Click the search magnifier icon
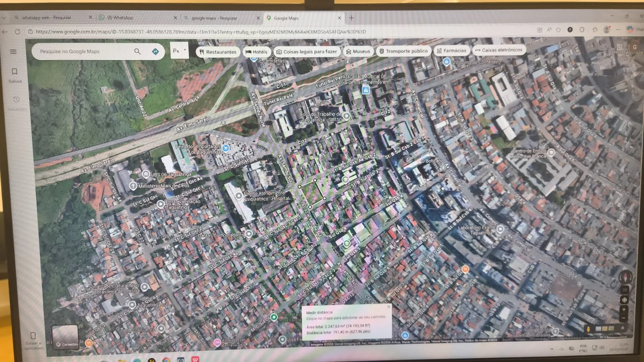 pyautogui.click(x=138, y=52)
